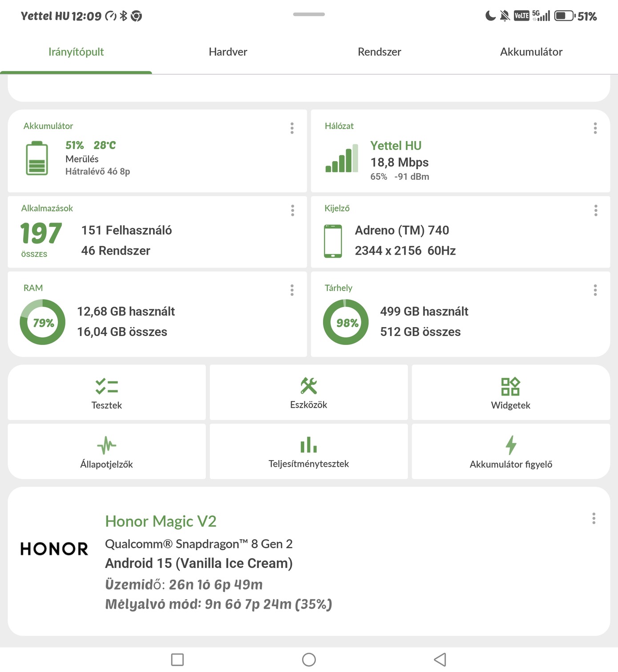Tap the 5G signal icon in status bar
The width and height of the screenshot is (618, 672).
pyautogui.click(x=541, y=16)
